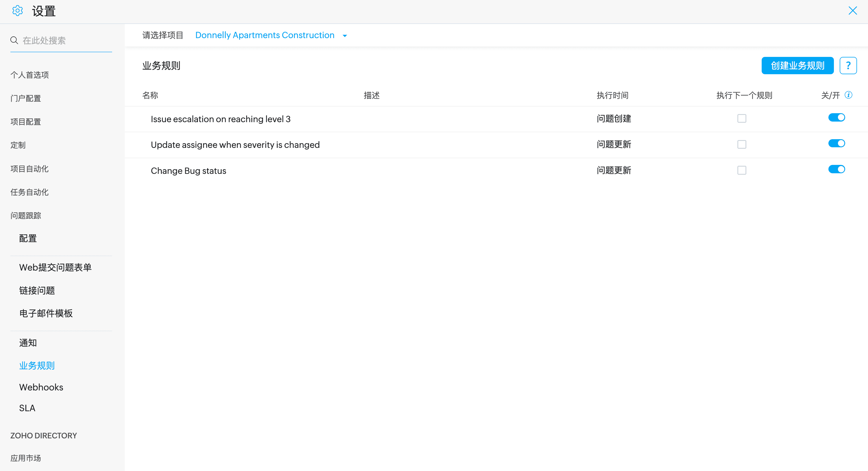Viewport: 868px width, 471px height.
Task: Check 执行下一个规则 for Change Bug status
Action: pyautogui.click(x=741, y=170)
